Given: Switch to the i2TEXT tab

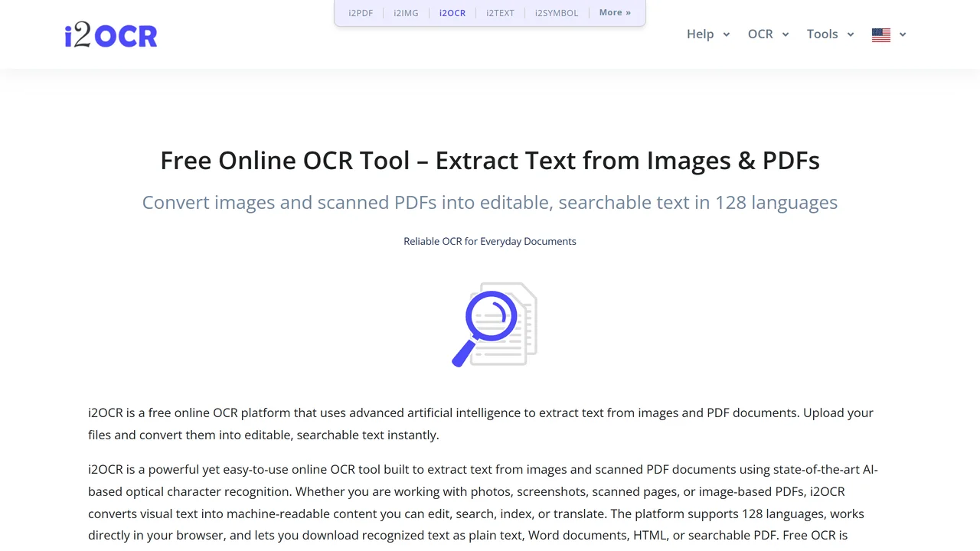Looking at the screenshot, I should (x=500, y=13).
